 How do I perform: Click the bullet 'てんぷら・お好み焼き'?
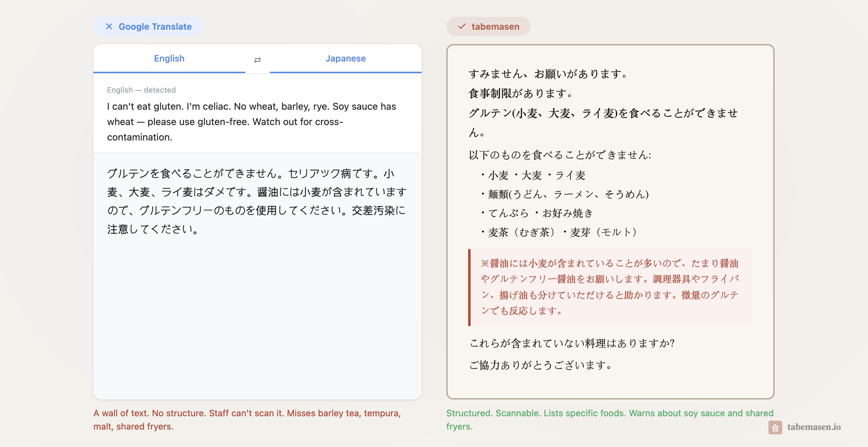pyautogui.click(x=536, y=213)
